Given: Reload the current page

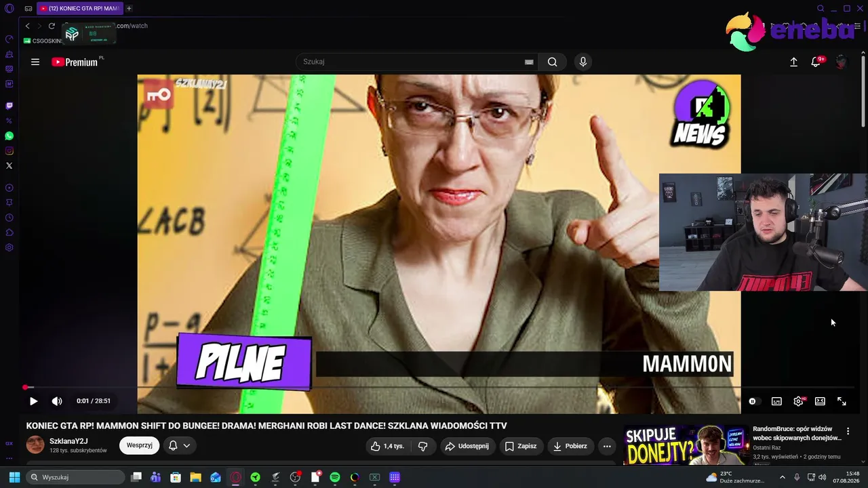Looking at the screenshot, I should pos(52,26).
